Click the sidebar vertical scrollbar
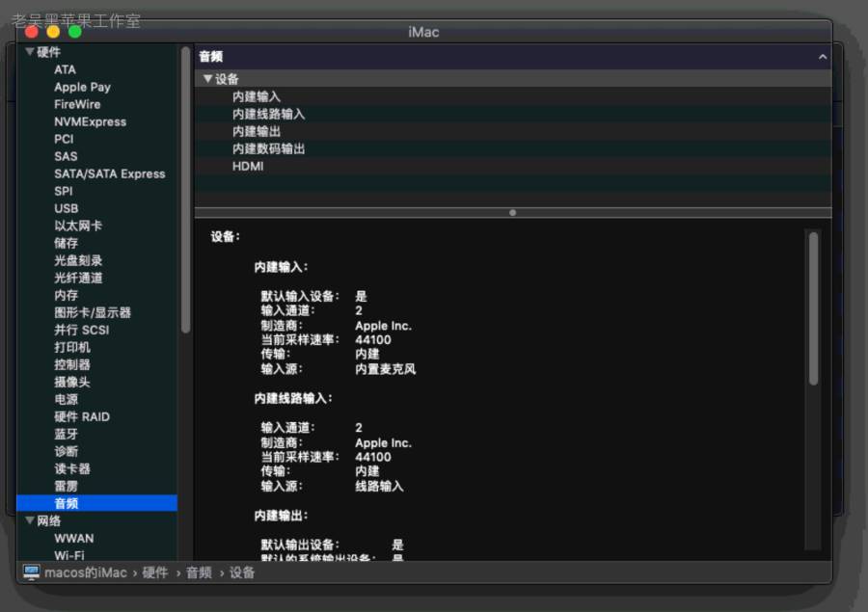Viewport: 868px width, 612px height. [x=185, y=193]
